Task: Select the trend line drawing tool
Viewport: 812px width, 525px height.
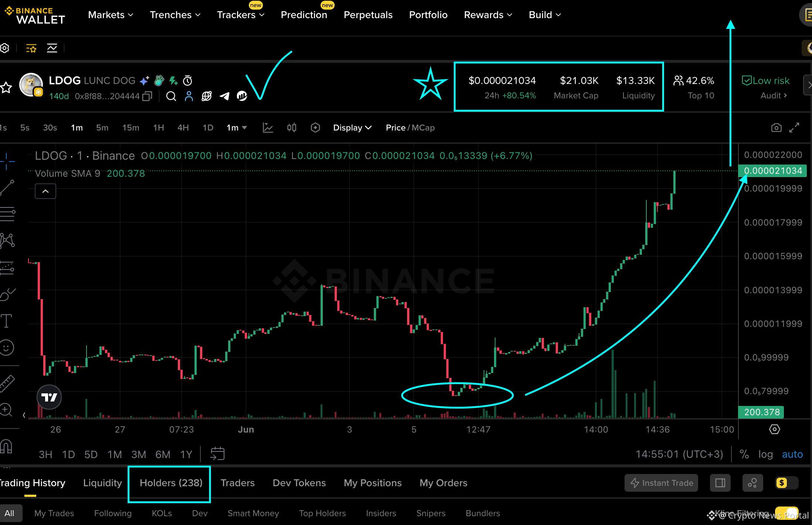Action: pos(7,188)
